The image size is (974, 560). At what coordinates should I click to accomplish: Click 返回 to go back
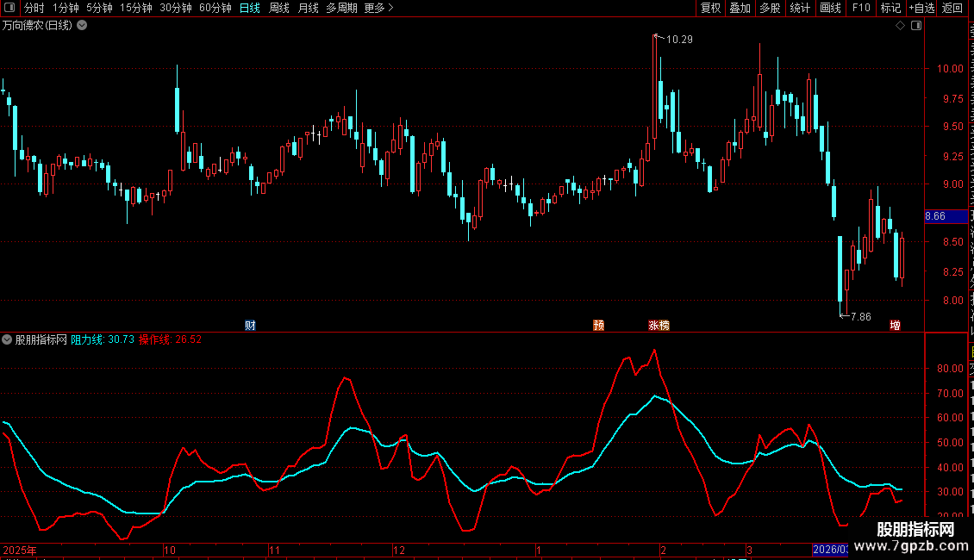tap(952, 8)
